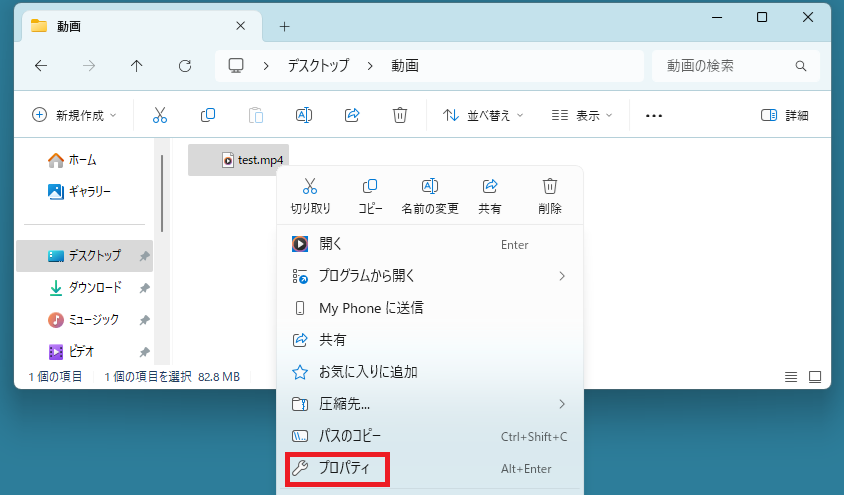844x495 pixels.
Task: Click the Share icon in the toolbar
Action: (x=352, y=115)
